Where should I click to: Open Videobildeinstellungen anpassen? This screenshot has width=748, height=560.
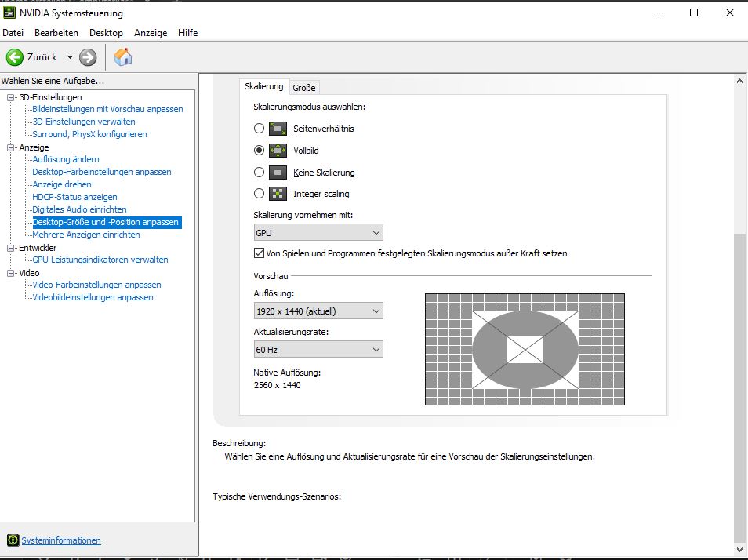[x=93, y=297]
